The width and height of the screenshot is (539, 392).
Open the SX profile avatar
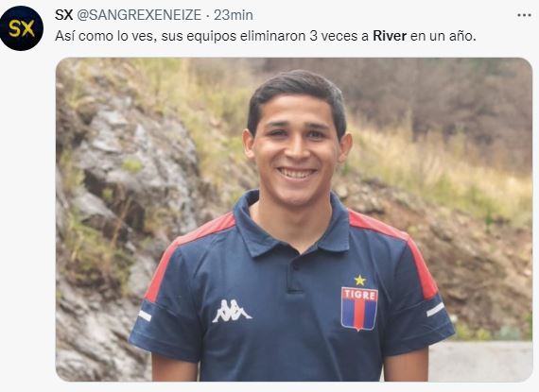click(x=22, y=28)
